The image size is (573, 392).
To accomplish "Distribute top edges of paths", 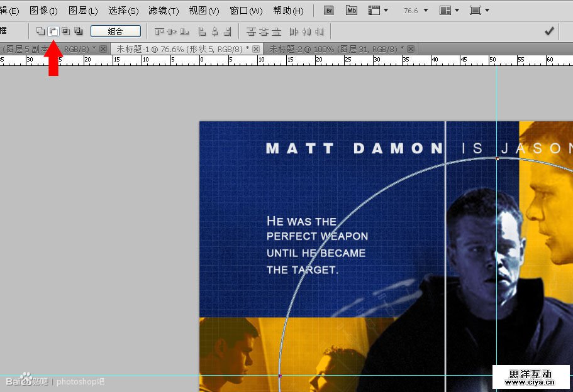I will tap(251, 31).
